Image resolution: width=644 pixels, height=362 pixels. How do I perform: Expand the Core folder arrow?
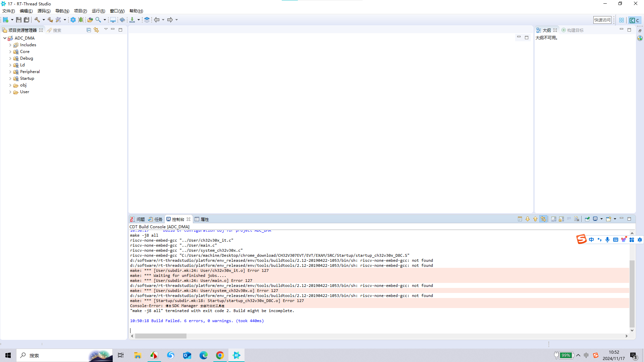click(10, 52)
